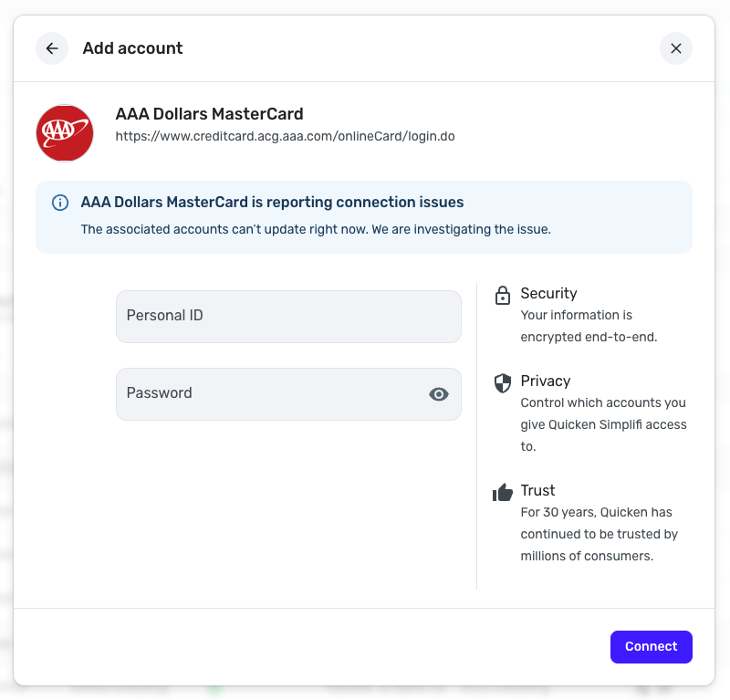Click the connection issues banner headline

pos(272,203)
